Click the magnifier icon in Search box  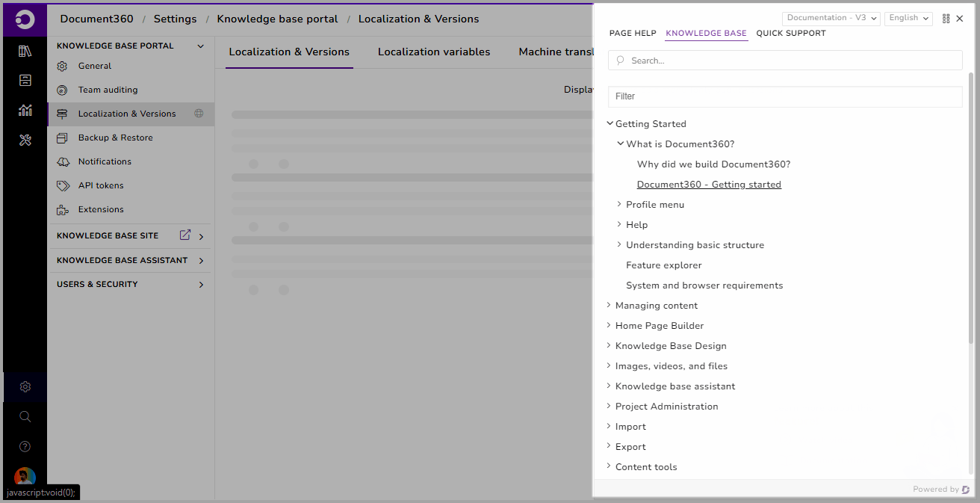621,61
